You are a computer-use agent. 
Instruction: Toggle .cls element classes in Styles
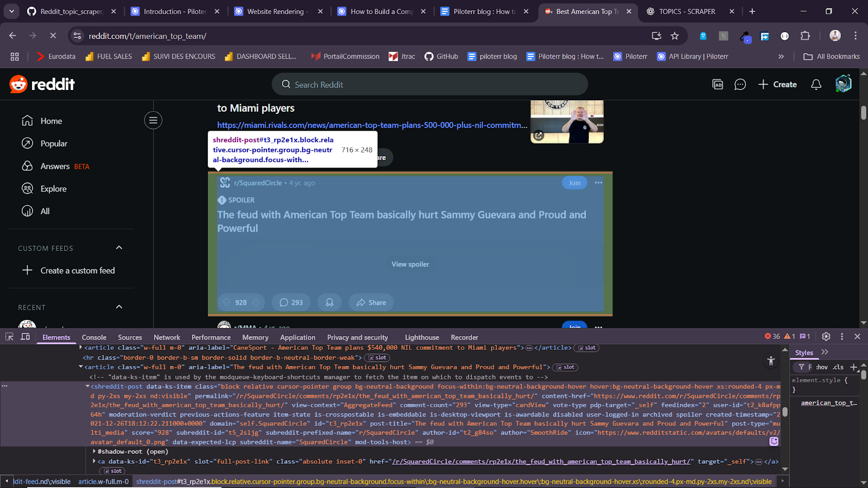[838, 367]
